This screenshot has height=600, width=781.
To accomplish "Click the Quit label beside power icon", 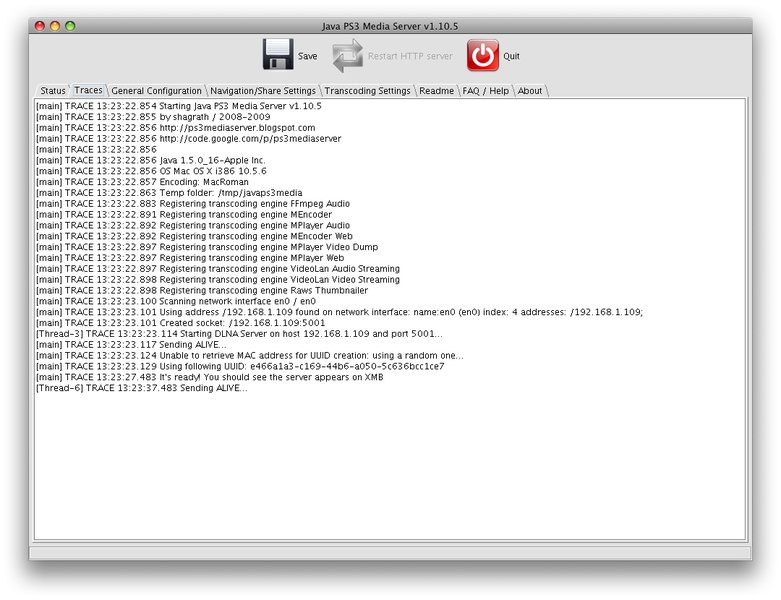I will point(511,56).
